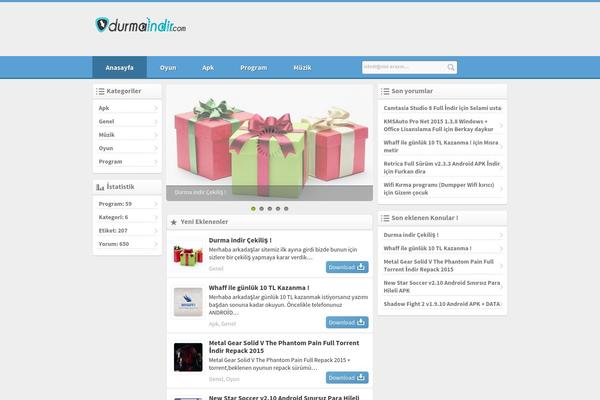Click the Kategoriler list icon

(x=100, y=91)
